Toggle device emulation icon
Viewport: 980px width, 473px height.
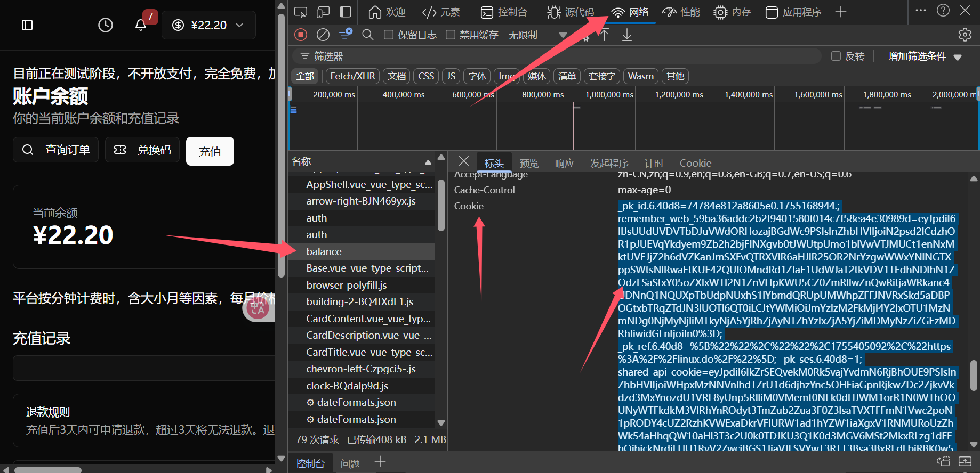323,12
